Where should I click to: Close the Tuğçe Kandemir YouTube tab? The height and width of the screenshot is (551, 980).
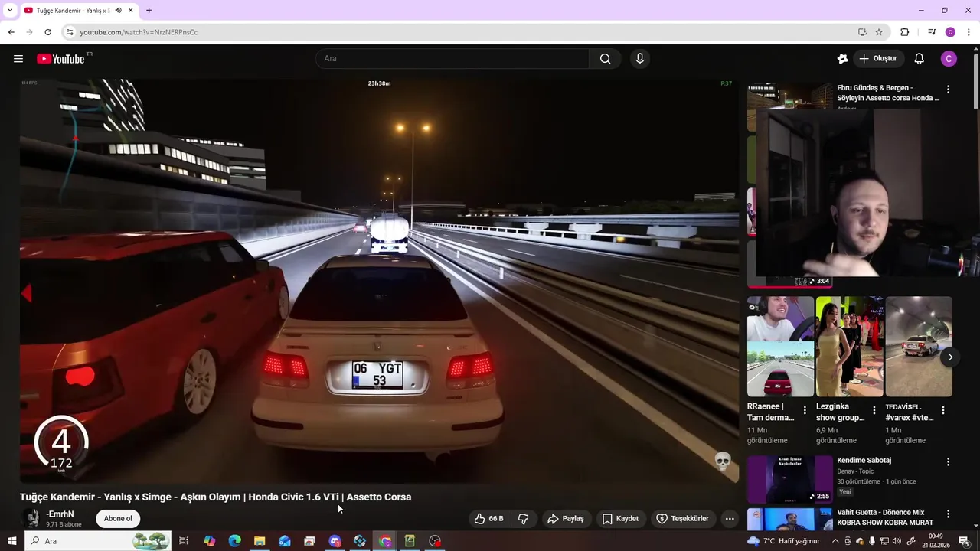pyautogui.click(x=131, y=10)
